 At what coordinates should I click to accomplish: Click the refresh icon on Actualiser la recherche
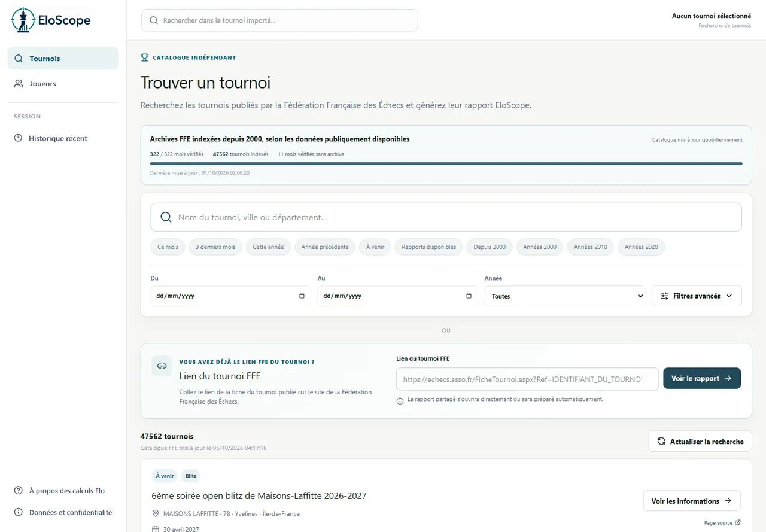click(x=661, y=442)
